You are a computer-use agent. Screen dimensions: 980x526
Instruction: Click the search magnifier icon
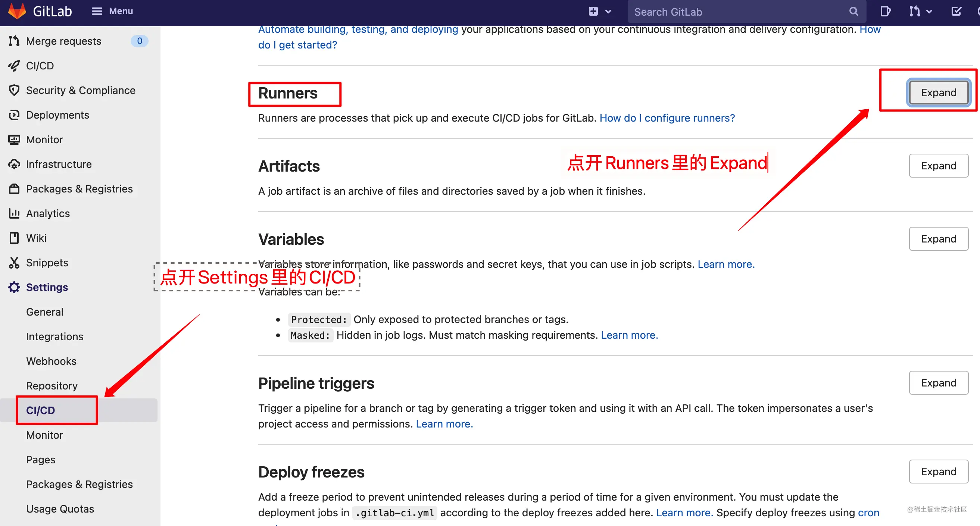click(x=854, y=12)
